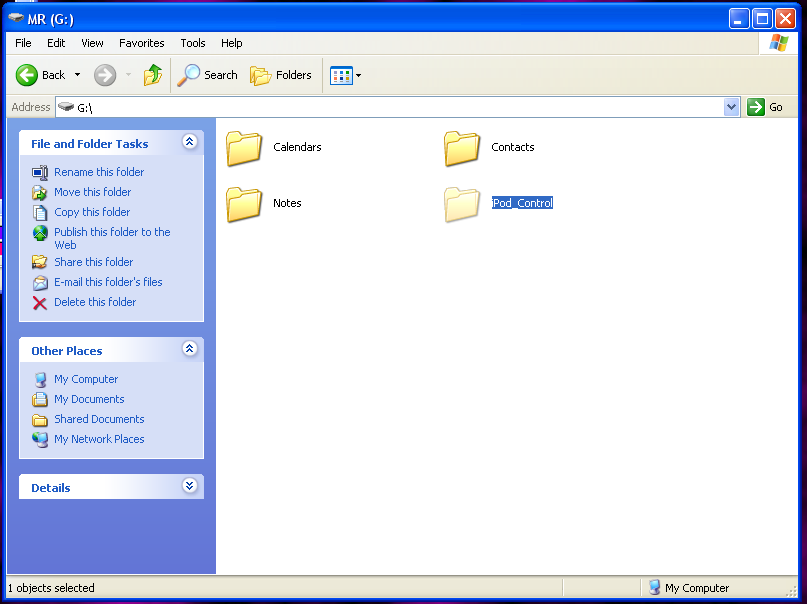Click the red X Delete icon
This screenshot has height=604, width=807.
[x=40, y=303]
